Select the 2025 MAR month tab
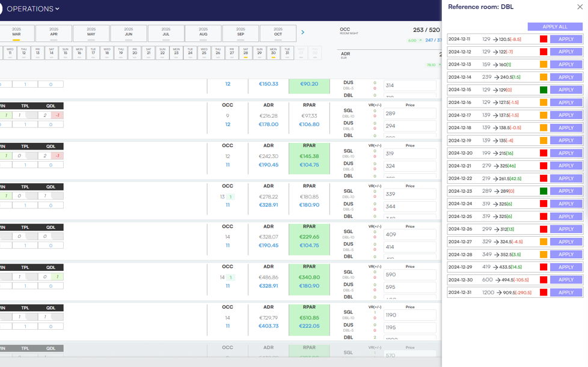This screenshot has height=367, width=588. coord(16,32)
